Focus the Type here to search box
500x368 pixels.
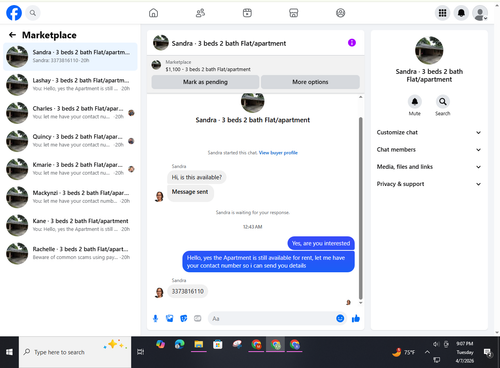[75, 352]
